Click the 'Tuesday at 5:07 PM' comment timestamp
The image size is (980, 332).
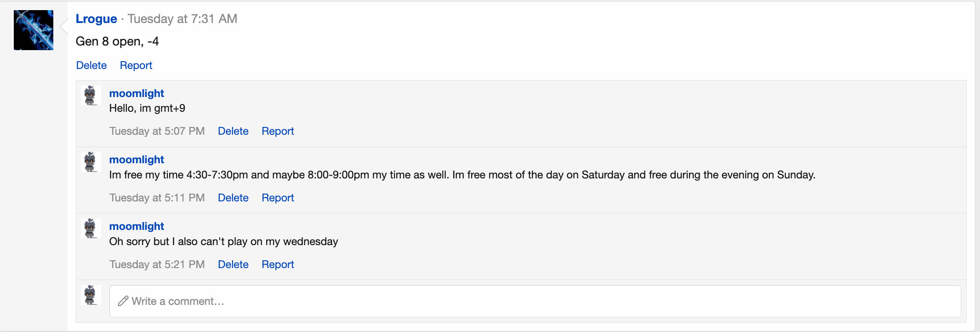(x=157, y=131)
